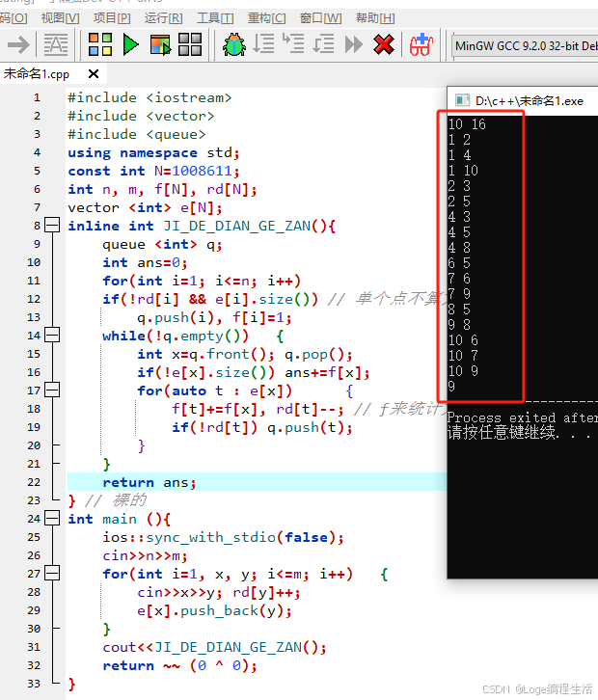This screenshot has width=598, height=700.
Task: Click the console window title bar icon
Action: coord(462,100)
